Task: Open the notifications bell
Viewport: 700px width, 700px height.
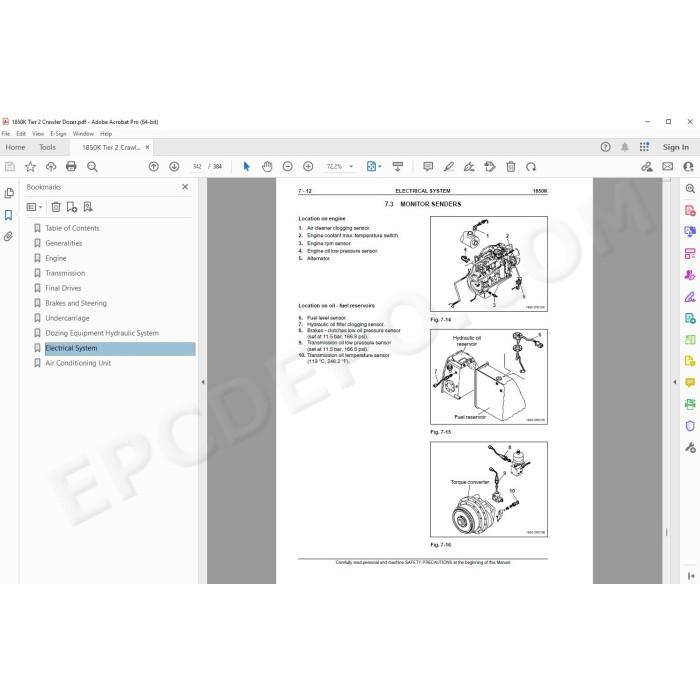Action: 625,147
